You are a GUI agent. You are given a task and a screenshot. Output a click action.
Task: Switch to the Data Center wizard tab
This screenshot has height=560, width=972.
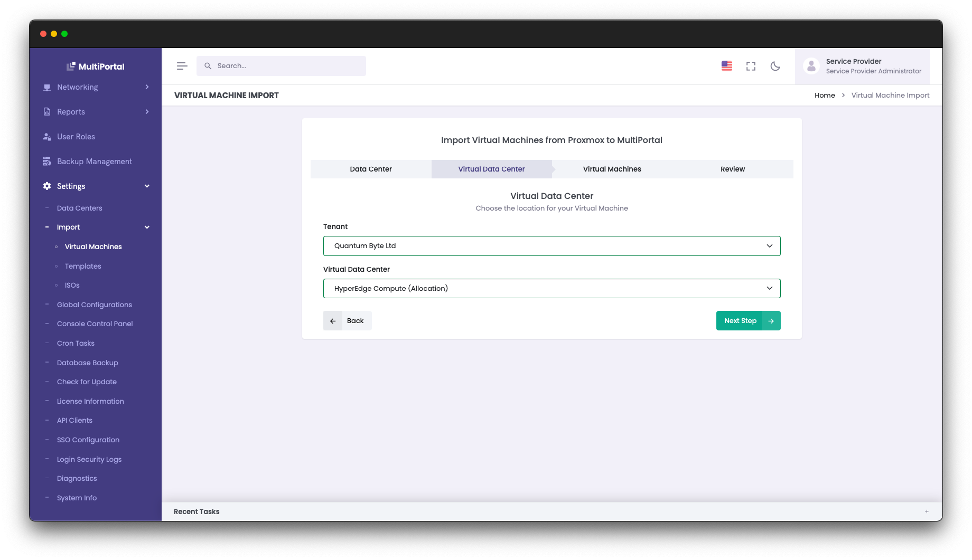(371, 169)
